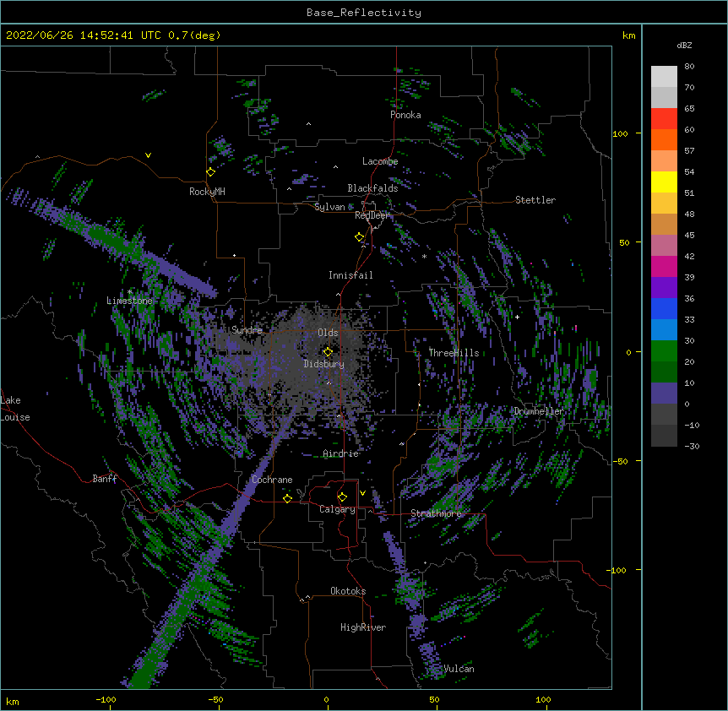This screenshot has height=711, width=728.
Task: Click the 57 value in the dBZ legend
Action: [689, 151]
